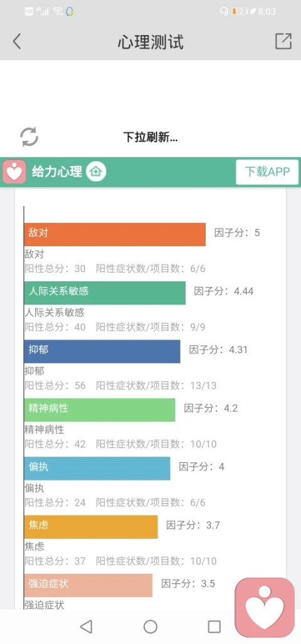The height and width of the screenshot is (644, 301).
Task: Open the home icon beside 给力心理
Action: tap(96, 171)
